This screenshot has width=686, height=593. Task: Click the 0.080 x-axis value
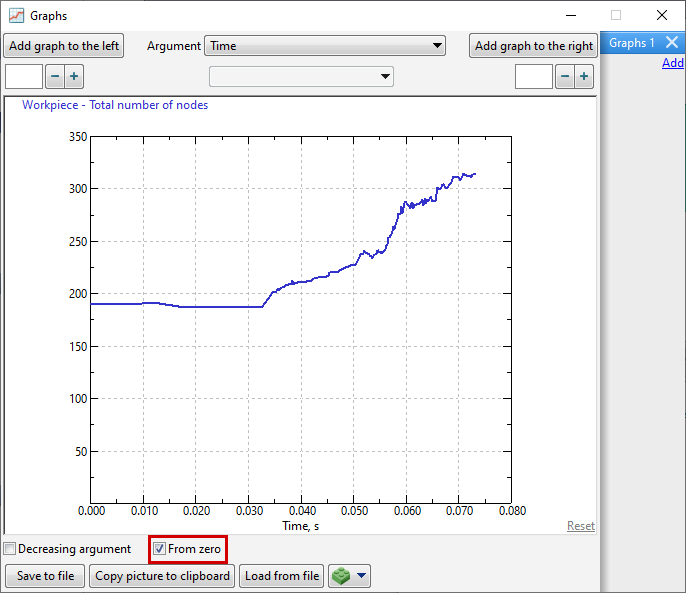512,511
